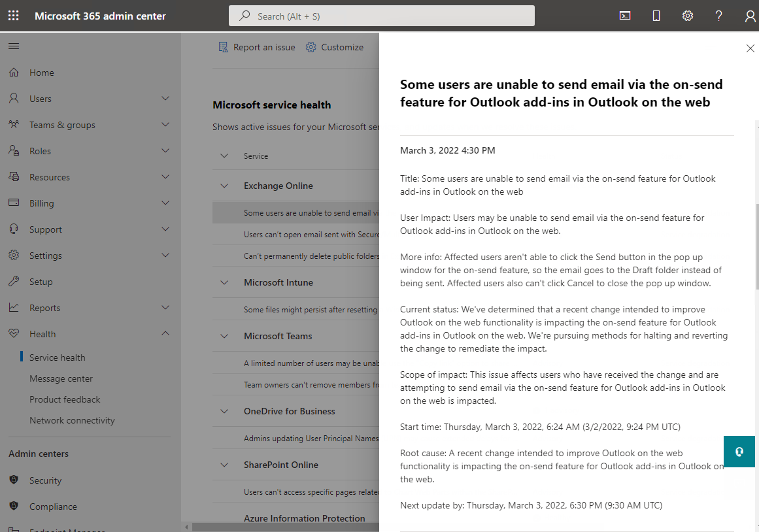The height and width of the screenshot is (532, 759).
Task: Open admin center settings via the gear icon
Action: point(687,15)
